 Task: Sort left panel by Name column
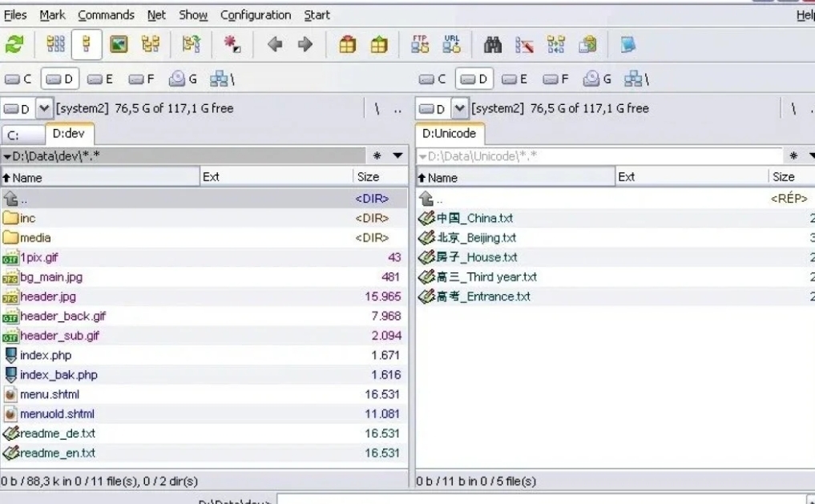pos(100,177)
